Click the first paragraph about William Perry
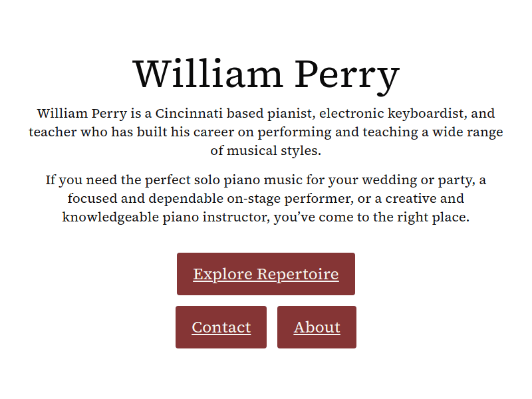 click(265, 132)
